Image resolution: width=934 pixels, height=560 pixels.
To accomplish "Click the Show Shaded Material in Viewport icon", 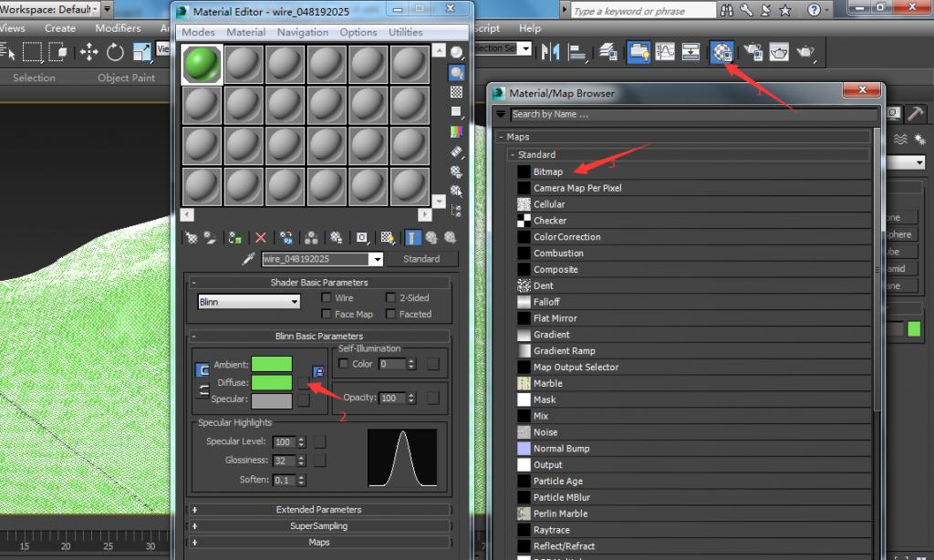I will [386, 237].
